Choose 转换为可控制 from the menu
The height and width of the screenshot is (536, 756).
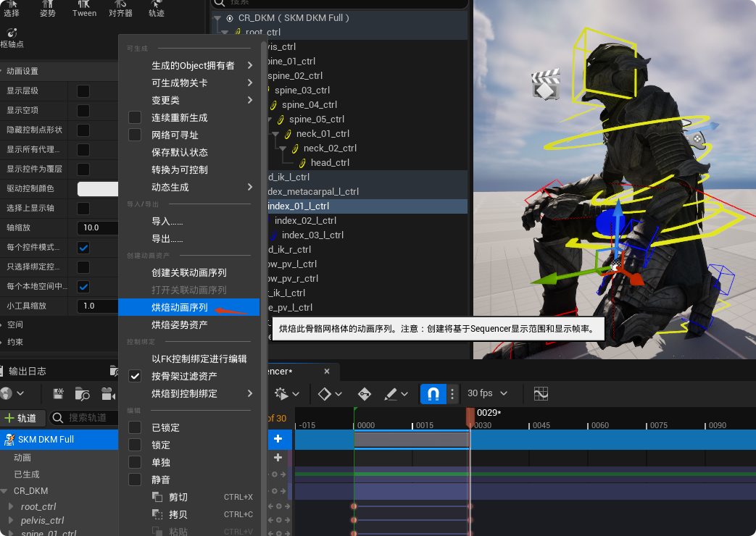[x=189, y=169]
